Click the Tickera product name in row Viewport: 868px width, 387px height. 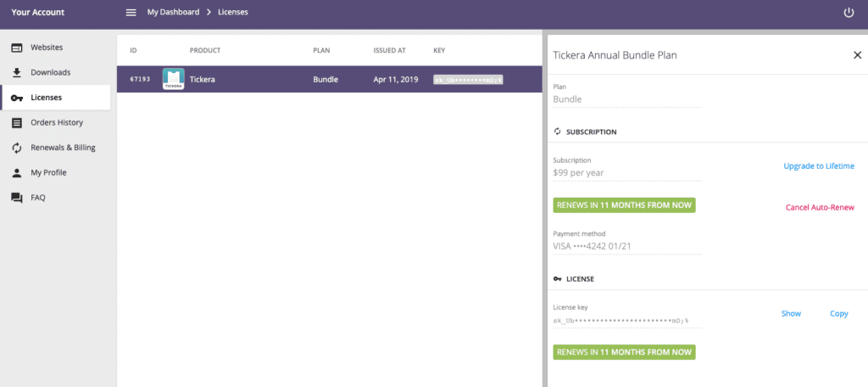202,79
